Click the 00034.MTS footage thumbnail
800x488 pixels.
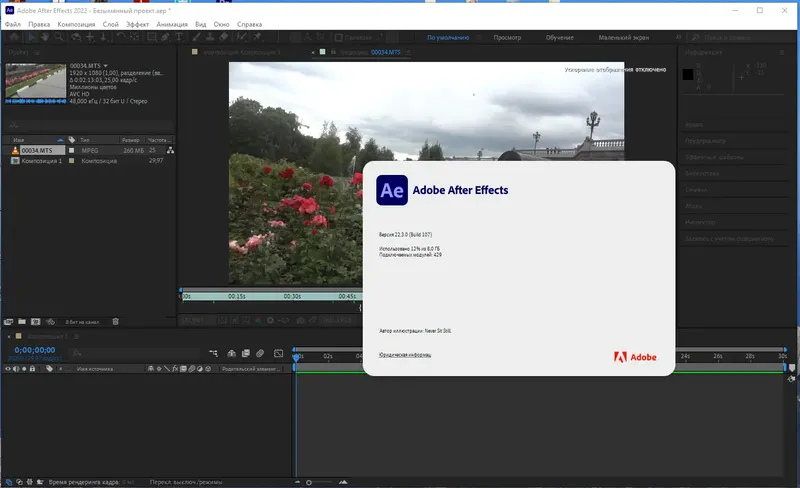pos(35,81)
